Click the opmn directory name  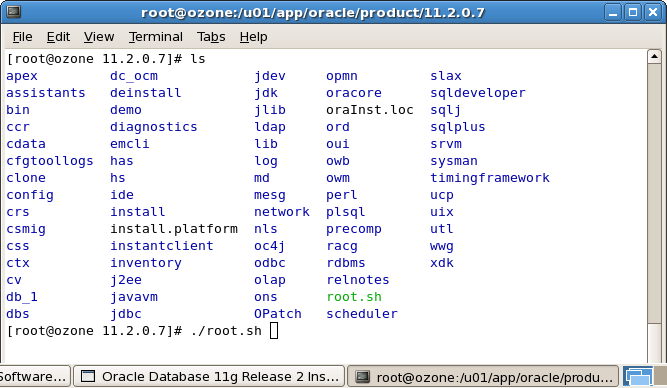tap(342, 76)
